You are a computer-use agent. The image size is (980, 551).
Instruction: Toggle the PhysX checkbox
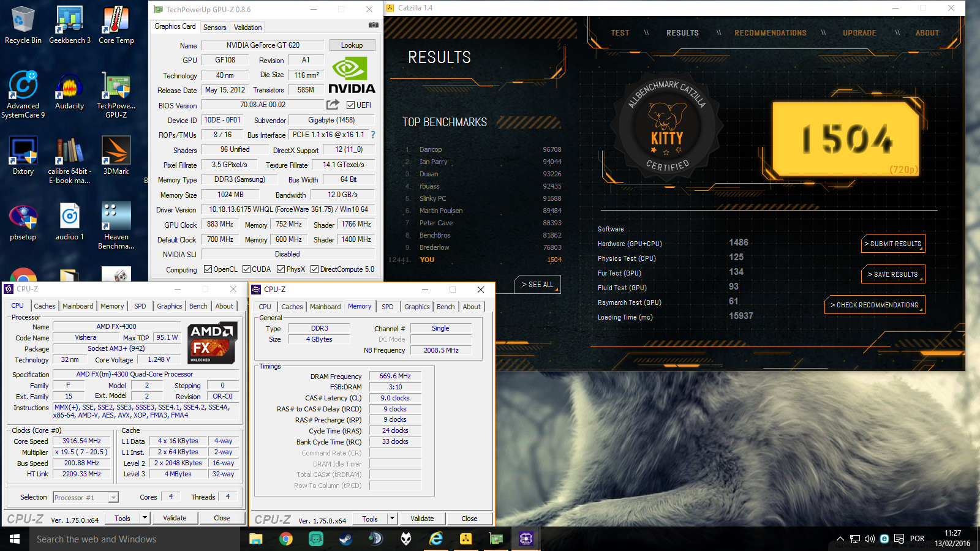point(281,269)
